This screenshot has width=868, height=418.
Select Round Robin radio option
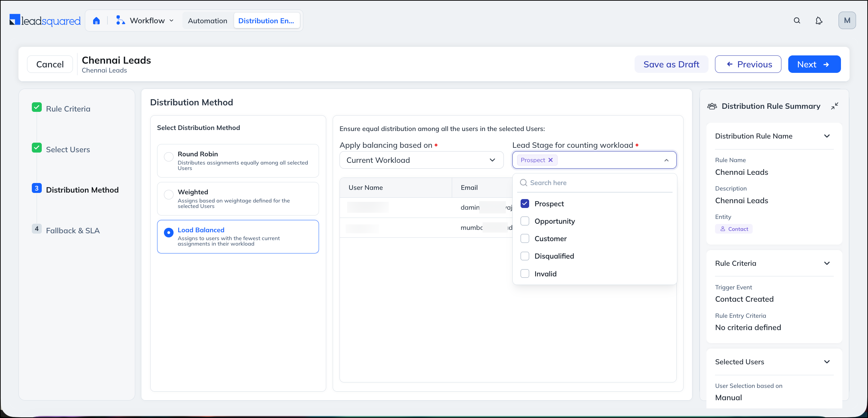point(169,157)
